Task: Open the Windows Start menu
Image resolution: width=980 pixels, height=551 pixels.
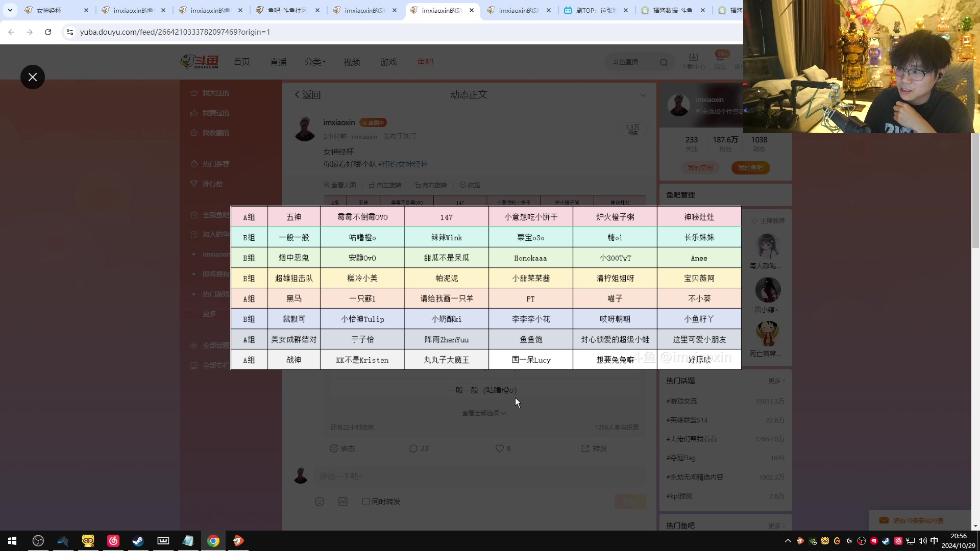Action: (12, 541)
